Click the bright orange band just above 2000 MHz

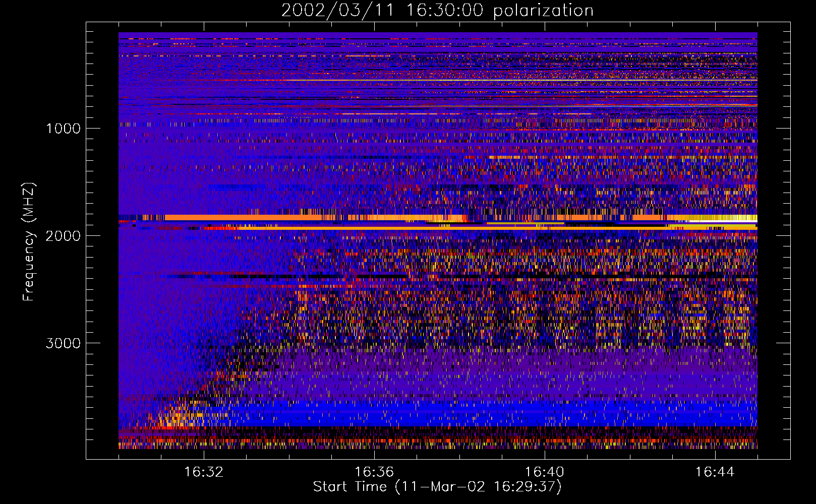(438, 218)
